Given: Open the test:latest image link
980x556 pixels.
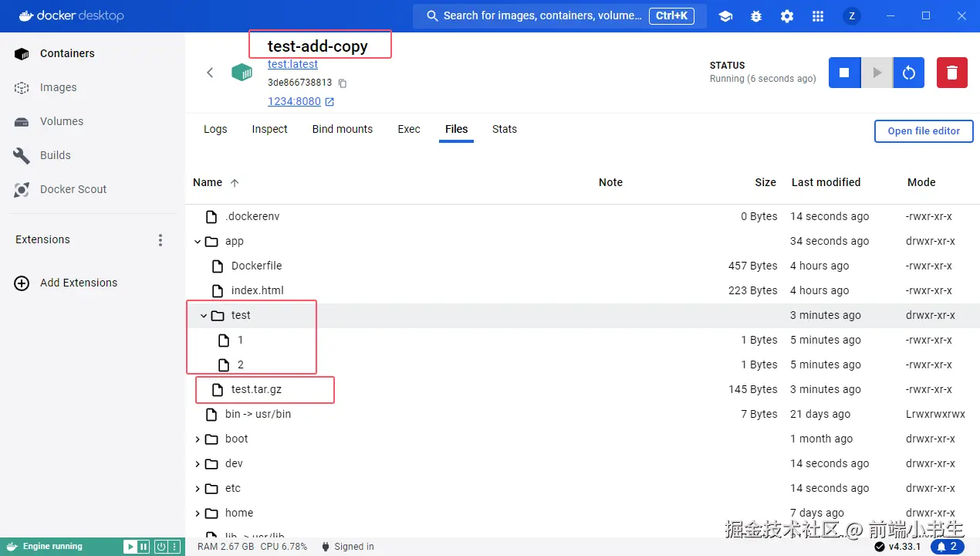Looking at the screenshot, I should (292, 64).
